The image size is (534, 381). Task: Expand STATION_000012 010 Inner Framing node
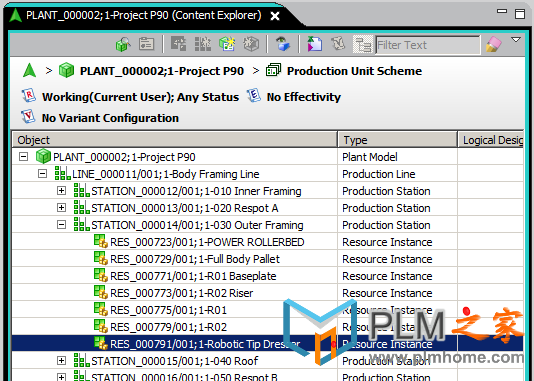point(61,191)
